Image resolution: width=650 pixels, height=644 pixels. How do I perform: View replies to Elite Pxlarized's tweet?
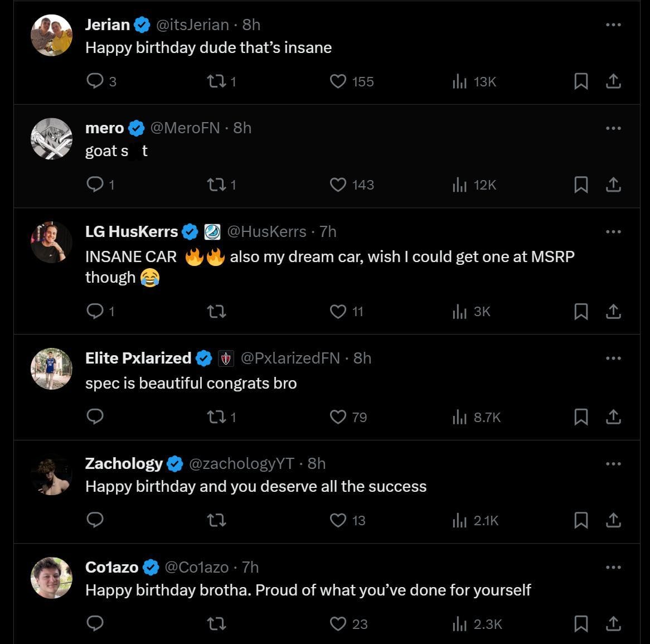[x=95, y=417]
